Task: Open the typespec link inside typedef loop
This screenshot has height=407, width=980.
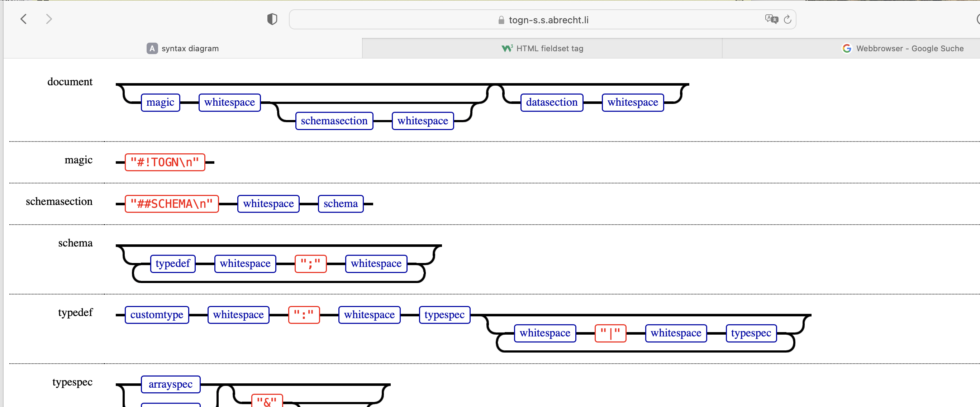Action: [x=751, y=333]
